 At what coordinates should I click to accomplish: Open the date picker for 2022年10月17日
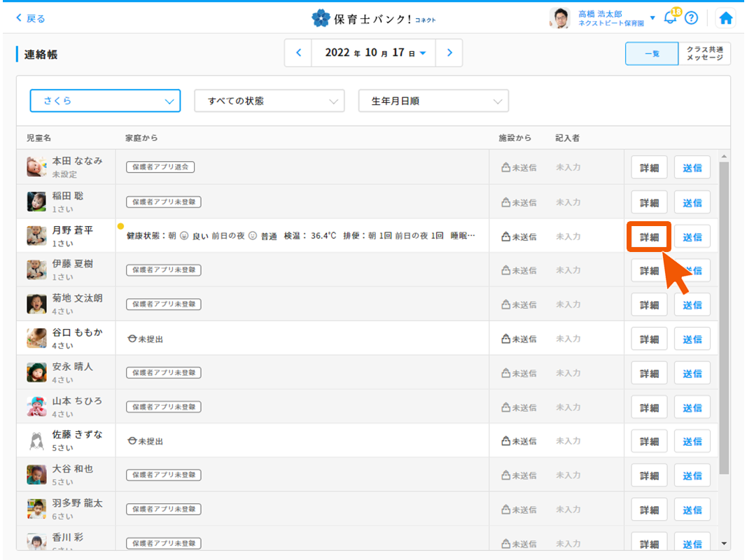tap(375, 53)
